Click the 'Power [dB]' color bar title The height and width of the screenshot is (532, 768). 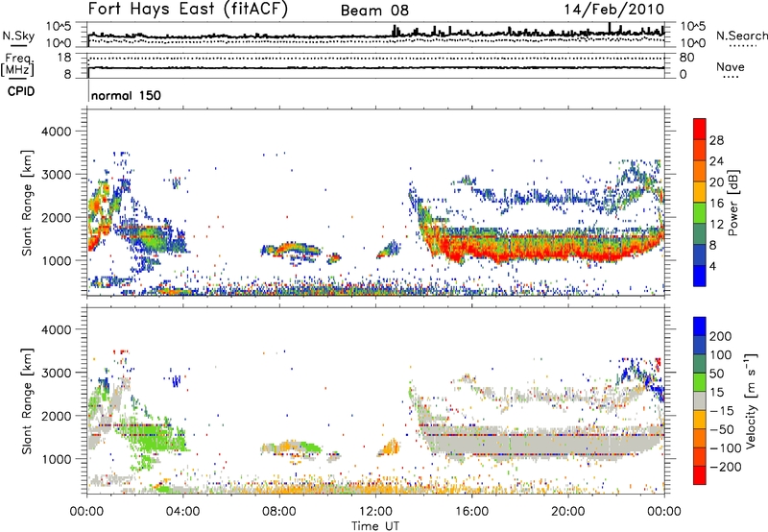click(733, 203)
